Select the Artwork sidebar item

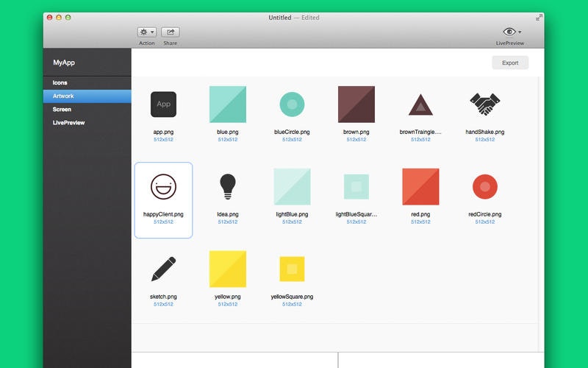tap(87, 96)
